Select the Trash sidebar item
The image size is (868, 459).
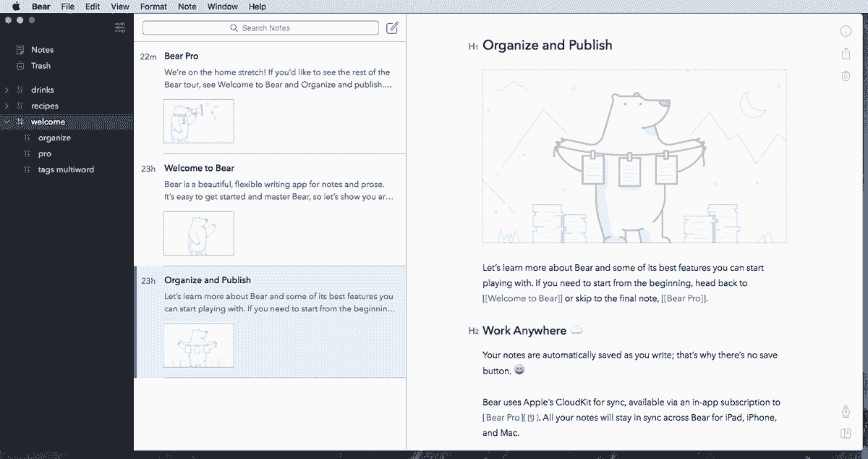[67, 66]
